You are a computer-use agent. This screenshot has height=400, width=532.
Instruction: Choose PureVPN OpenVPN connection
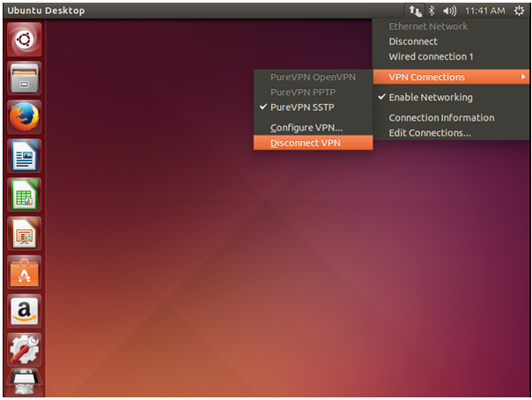[313, 77]
